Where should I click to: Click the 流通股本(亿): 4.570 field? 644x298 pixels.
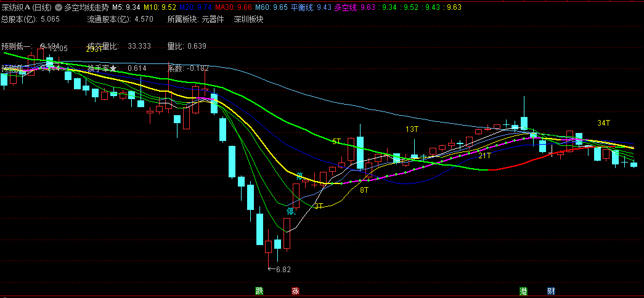pyautogui.click(x=120, y=19)
